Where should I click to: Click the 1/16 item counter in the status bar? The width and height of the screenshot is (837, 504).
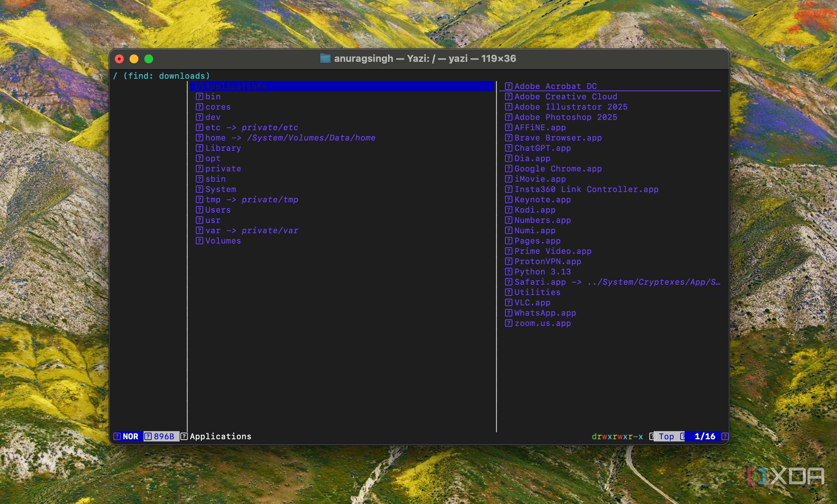point(704,436)
